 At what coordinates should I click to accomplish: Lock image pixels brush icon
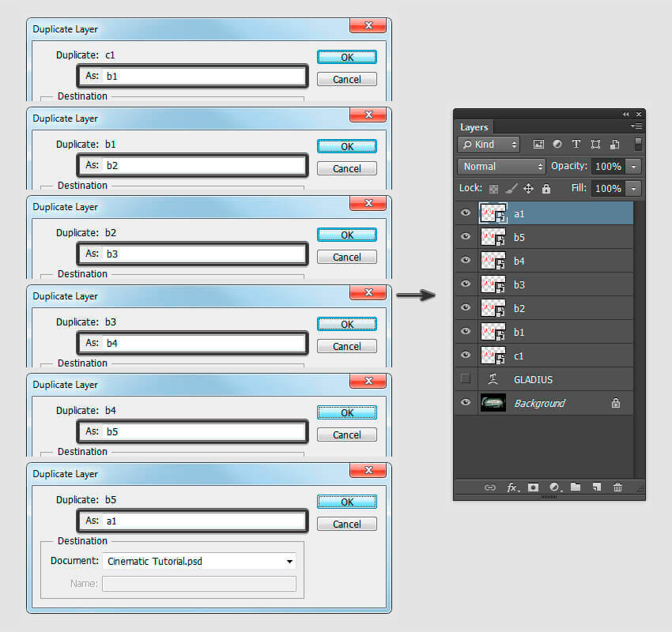[x=511, y=188]
